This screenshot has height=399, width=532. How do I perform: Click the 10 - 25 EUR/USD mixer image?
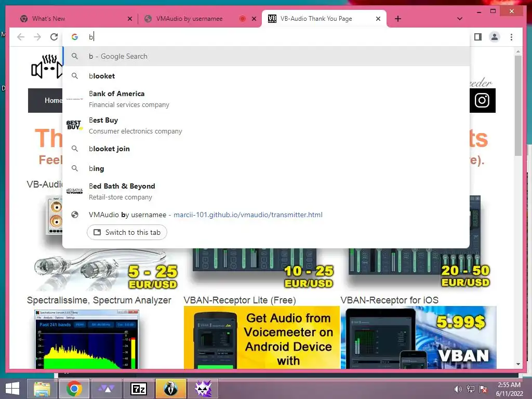(x=262, y=268)
